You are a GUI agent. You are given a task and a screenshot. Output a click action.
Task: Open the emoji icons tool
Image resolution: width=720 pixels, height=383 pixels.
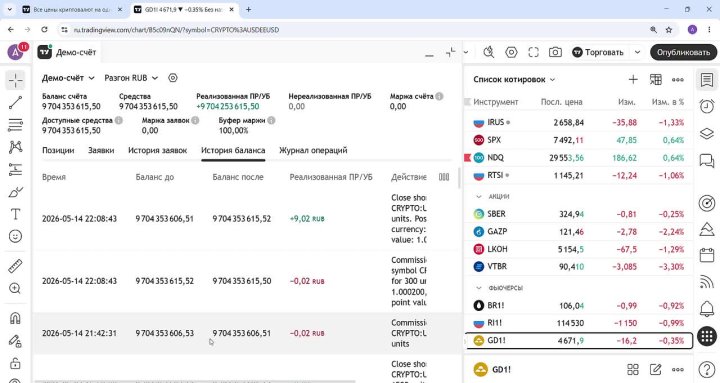pos(16,237)
